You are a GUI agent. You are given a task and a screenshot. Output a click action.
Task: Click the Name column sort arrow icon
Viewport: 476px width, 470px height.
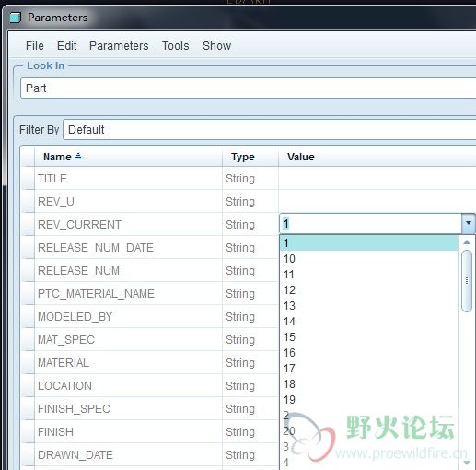78,157
